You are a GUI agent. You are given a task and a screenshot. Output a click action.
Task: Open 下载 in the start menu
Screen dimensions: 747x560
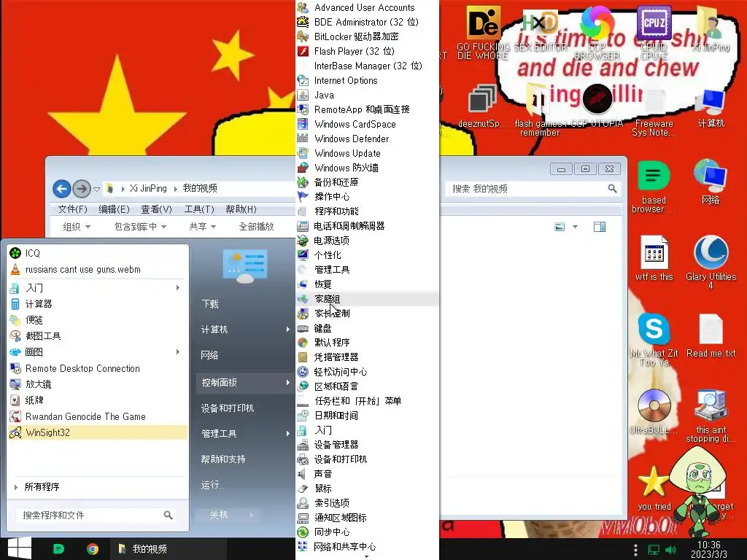245,304
